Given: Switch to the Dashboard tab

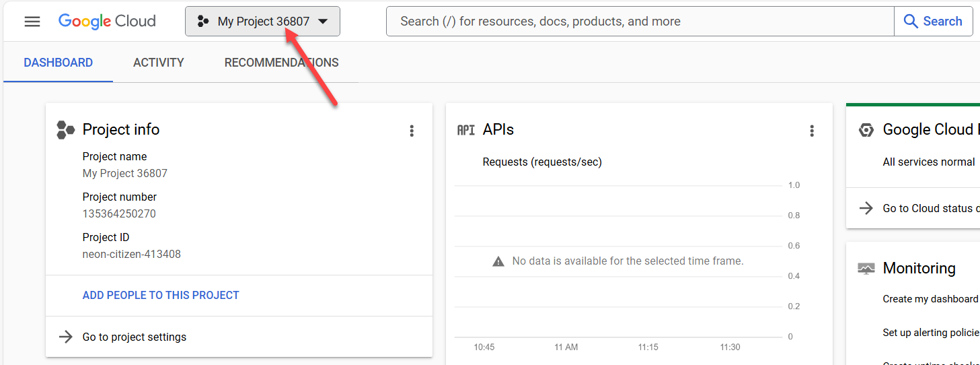Looking at the screenshot, I should [59, 63].
